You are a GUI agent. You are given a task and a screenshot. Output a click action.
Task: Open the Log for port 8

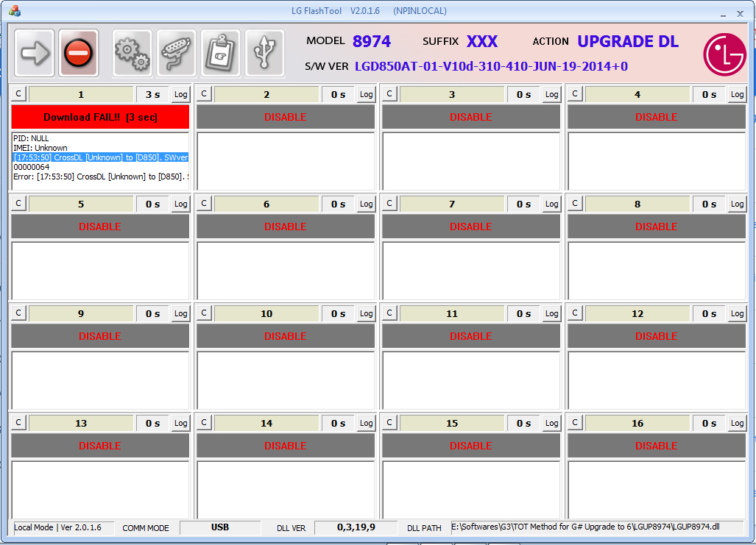[x=737, y=204]
